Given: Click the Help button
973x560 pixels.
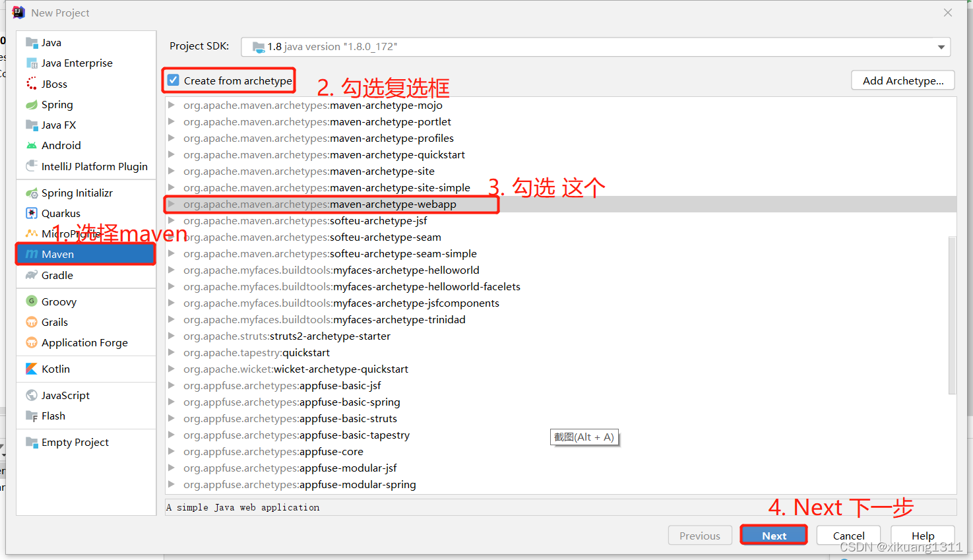Looking at the screenshot, I should (923, 536).
